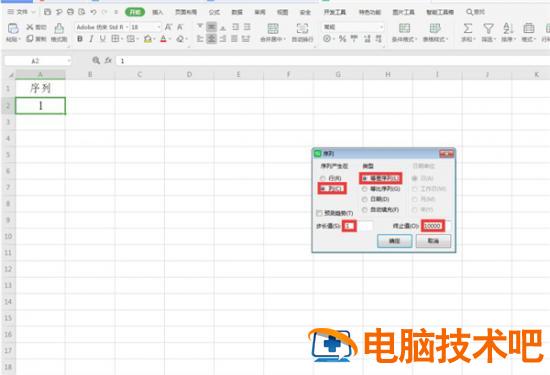Toggle Bold formatting
Screen dimensions: 550x375
click(80, 39)
